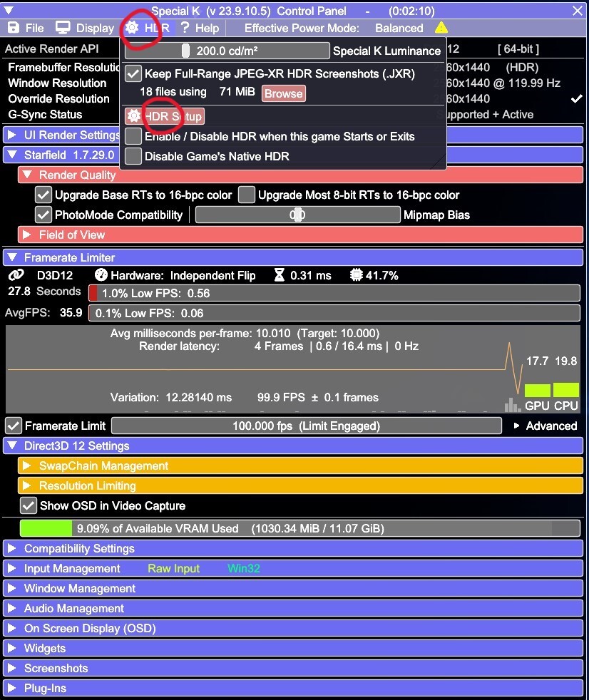
Task: Click the Override Resolution checkmark
Action: coord(576,98)
